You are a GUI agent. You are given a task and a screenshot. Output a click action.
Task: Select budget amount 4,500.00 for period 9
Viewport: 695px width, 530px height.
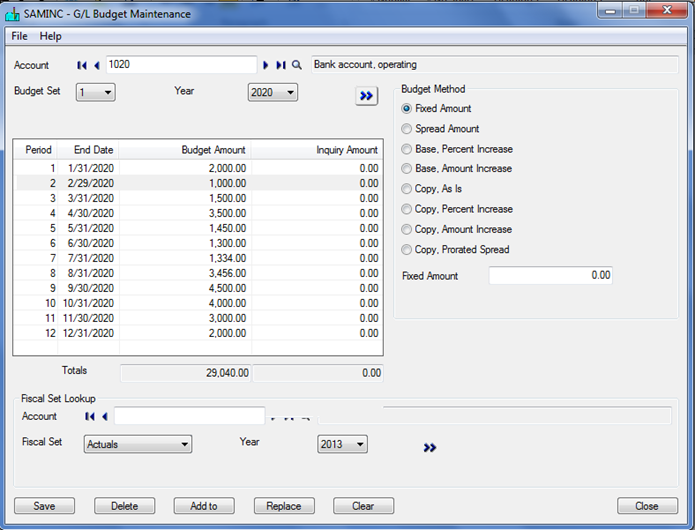[185, 288]
